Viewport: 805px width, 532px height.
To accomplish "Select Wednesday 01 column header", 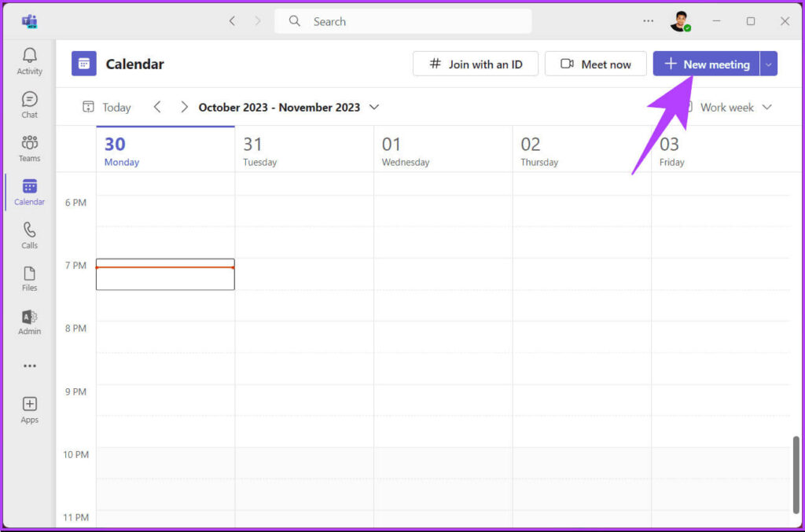I will pos(443,150).
